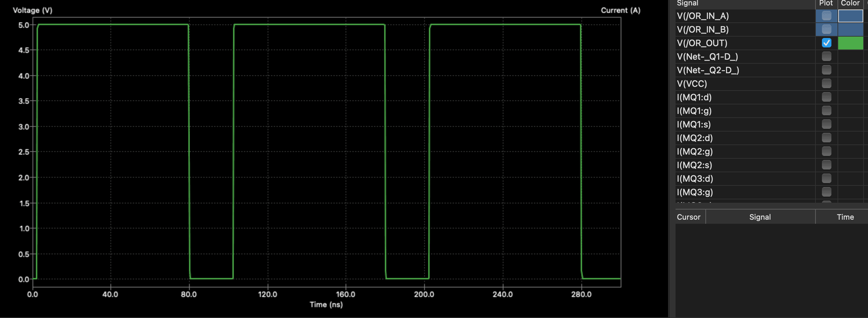The width and height of the screenshot is (868, 318).
Task: Click the Plot column header
Action: [x=826, y=3]
